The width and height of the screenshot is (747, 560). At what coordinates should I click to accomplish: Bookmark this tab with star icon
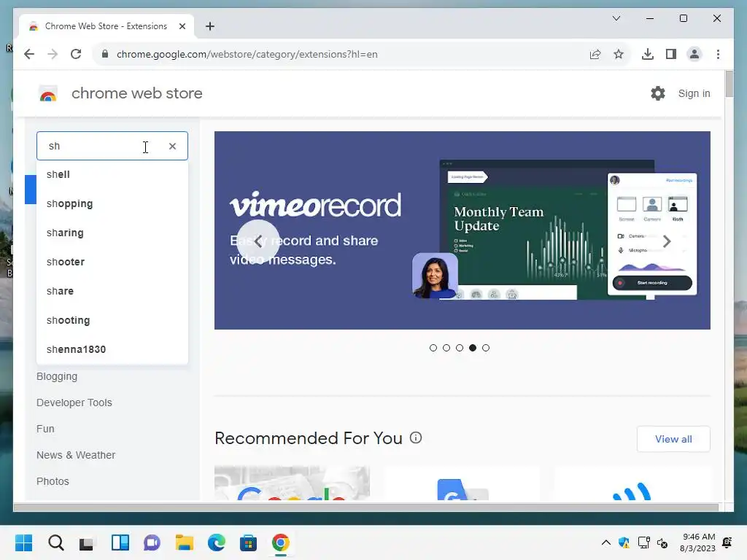619,54
